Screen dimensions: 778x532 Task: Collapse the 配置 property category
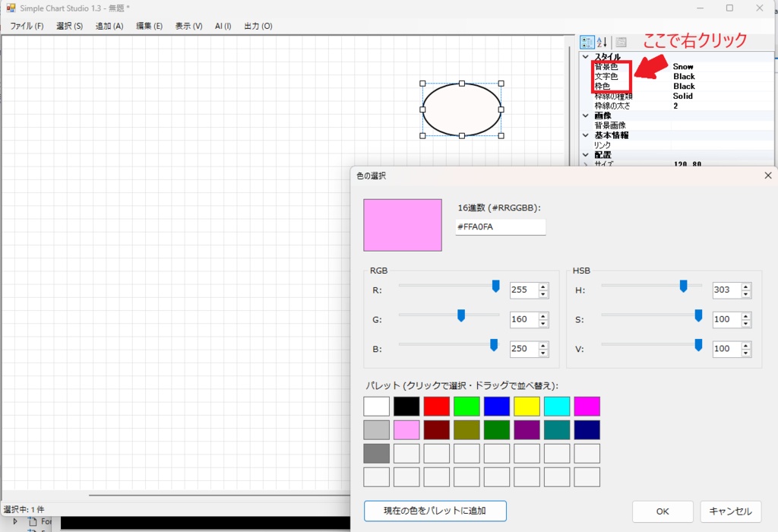[x=586, y=155]
